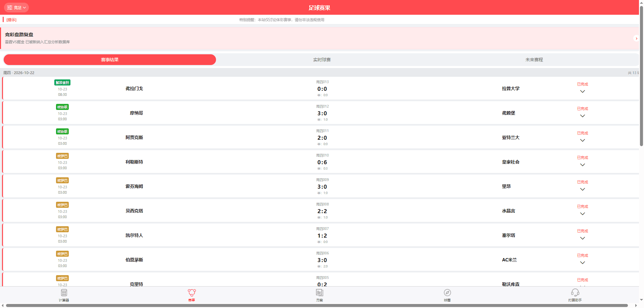Click team name AC米兰
This screenshot has width=644, height=308.
[x=509, y=260]
